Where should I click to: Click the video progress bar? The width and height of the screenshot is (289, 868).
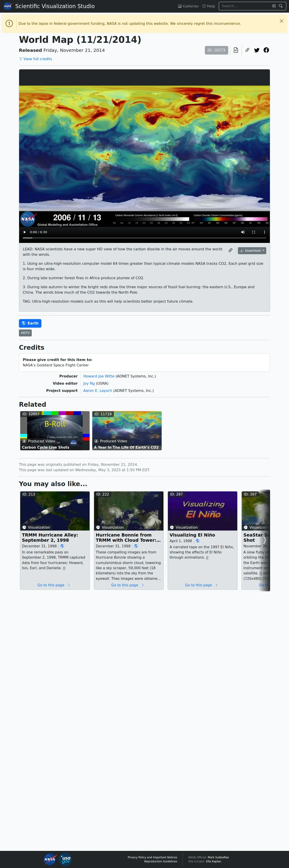pyautogui.click(x=144, y=238)
